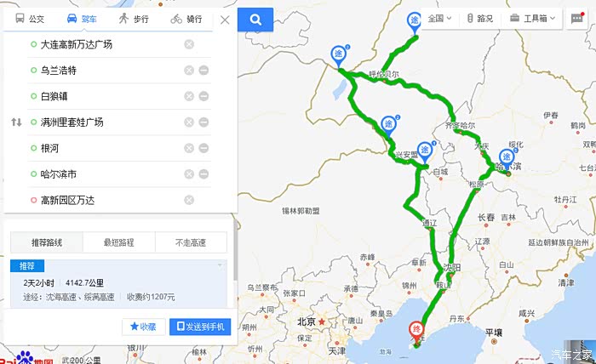Select the 不走高速 route option
This screenshot has width=596, height=364.
point(191,242)
